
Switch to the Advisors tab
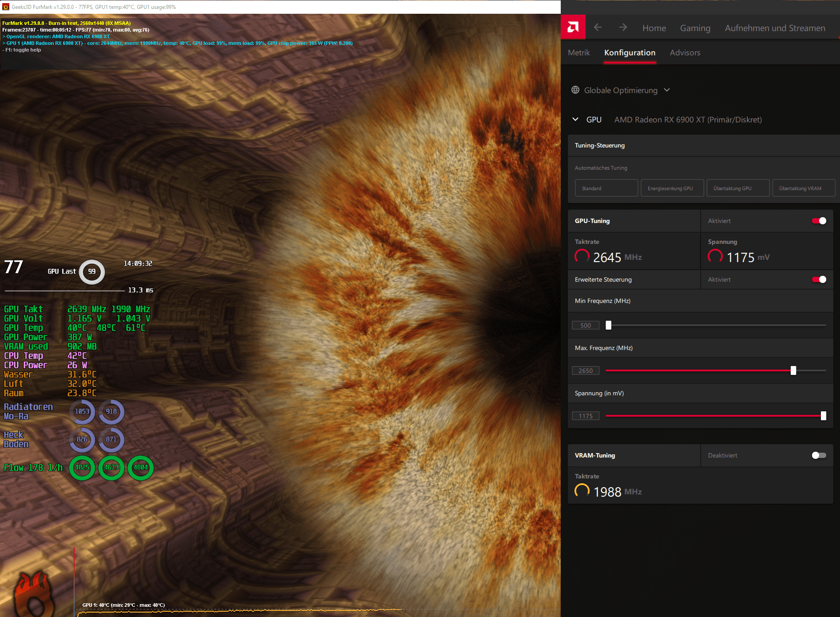click(685, 52)
